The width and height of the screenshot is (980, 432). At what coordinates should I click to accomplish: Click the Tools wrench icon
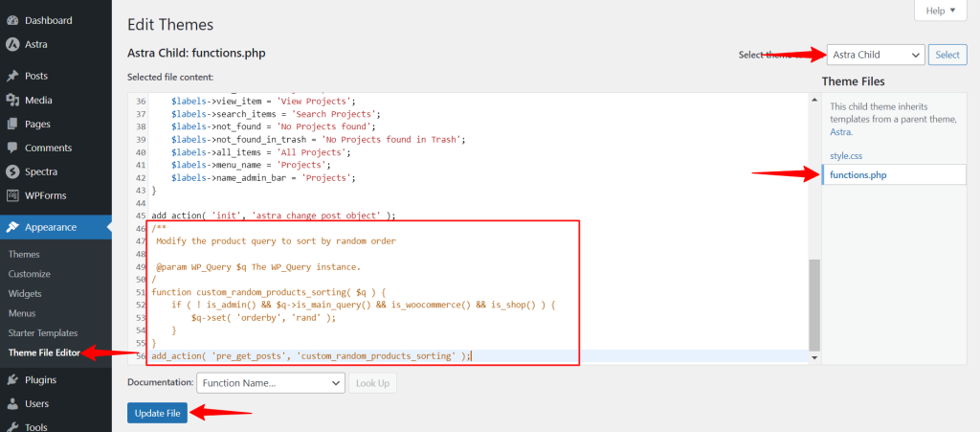[11, 427]
